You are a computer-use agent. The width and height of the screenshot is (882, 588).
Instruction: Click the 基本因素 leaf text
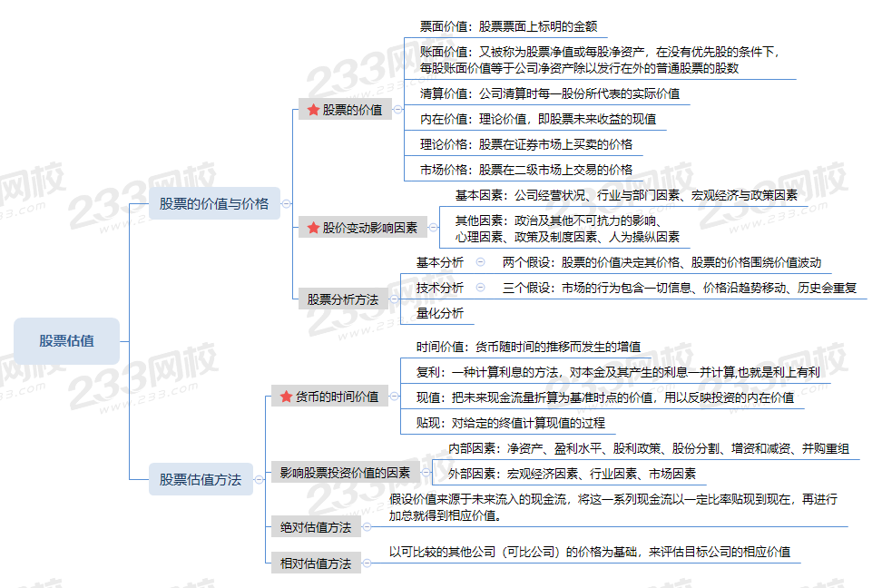(x=626, y=195)
